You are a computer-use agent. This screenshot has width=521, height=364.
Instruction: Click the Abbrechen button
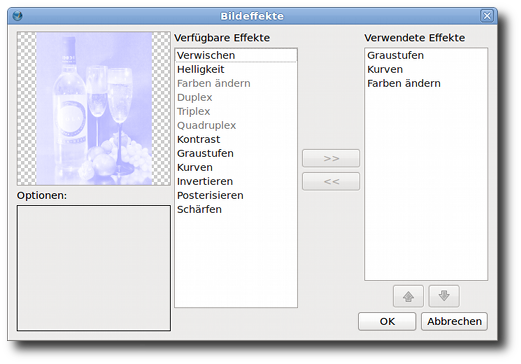[x=454, y=321]
